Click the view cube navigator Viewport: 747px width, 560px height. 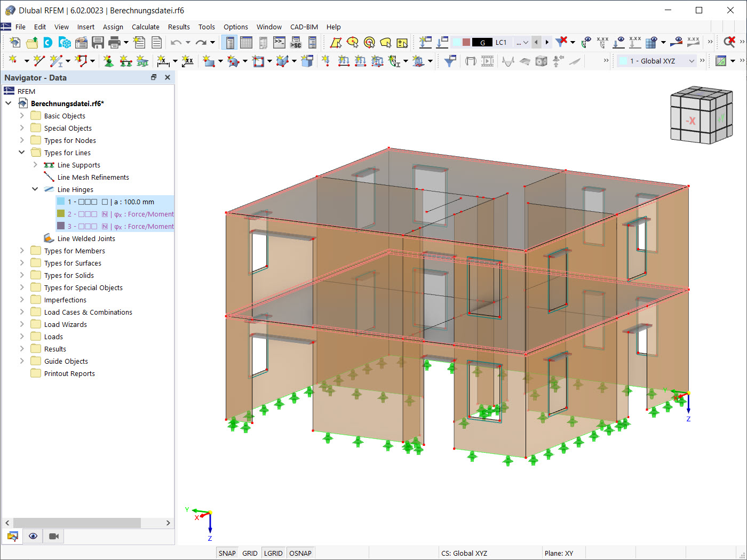point(701,115)
